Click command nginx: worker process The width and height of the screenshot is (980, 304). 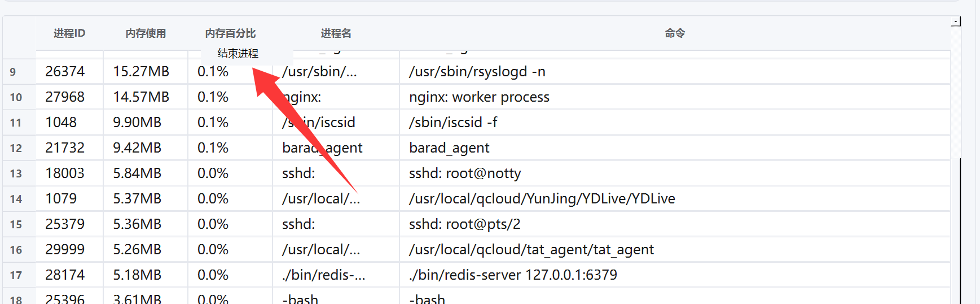(x=675, y=97)
